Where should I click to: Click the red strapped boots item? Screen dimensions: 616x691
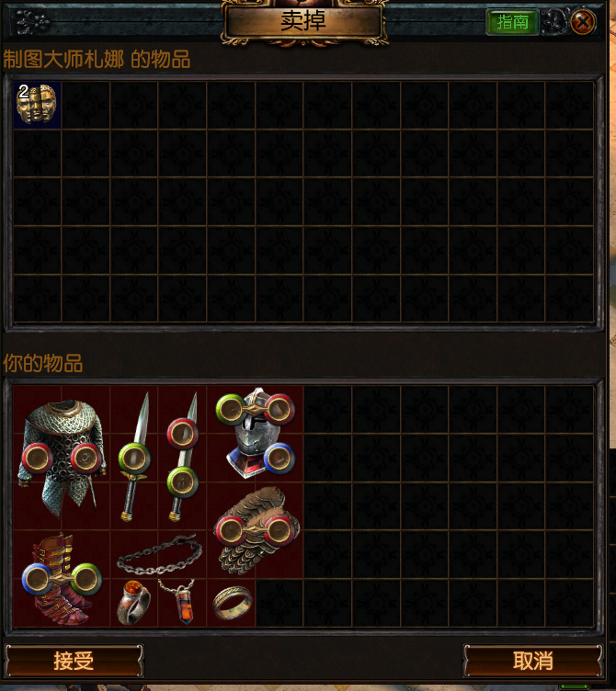pos(62,579)
